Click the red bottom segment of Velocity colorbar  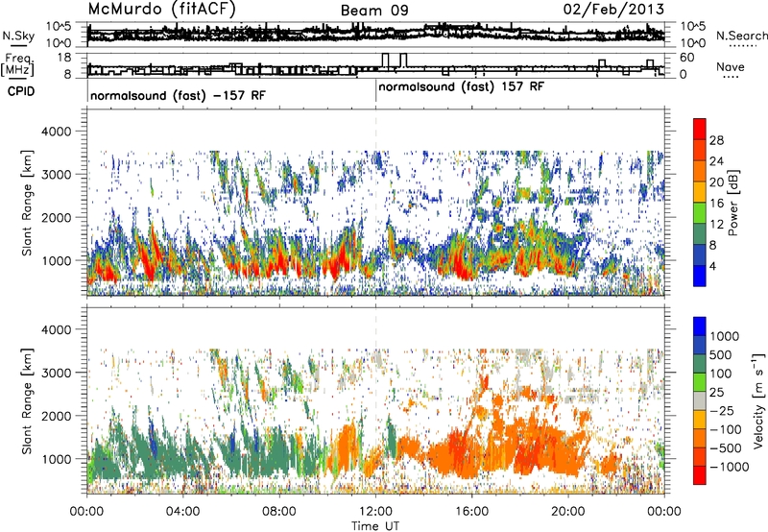[700, 475]
